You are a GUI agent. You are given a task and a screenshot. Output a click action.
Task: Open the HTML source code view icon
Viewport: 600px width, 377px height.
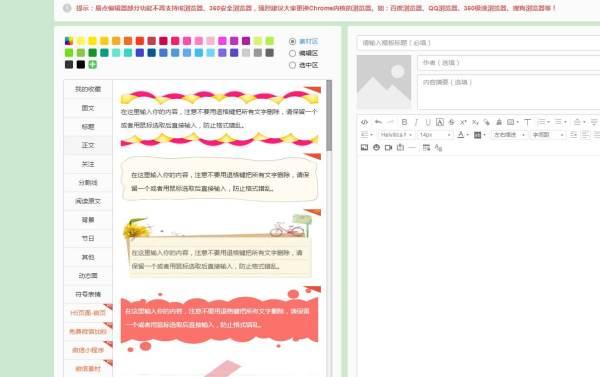[364, 122]
